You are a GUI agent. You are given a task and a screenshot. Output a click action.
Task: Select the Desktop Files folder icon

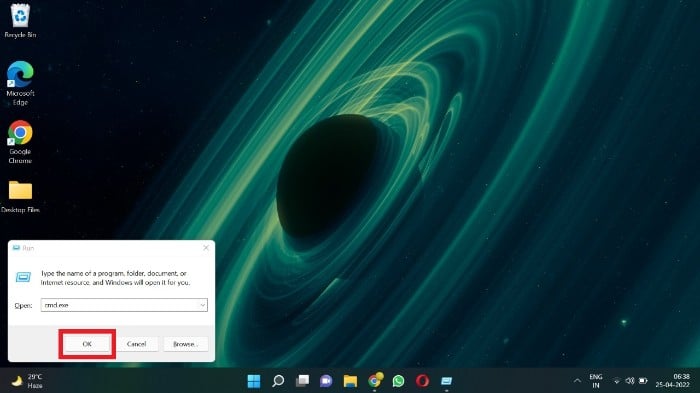tap(20, 197)
